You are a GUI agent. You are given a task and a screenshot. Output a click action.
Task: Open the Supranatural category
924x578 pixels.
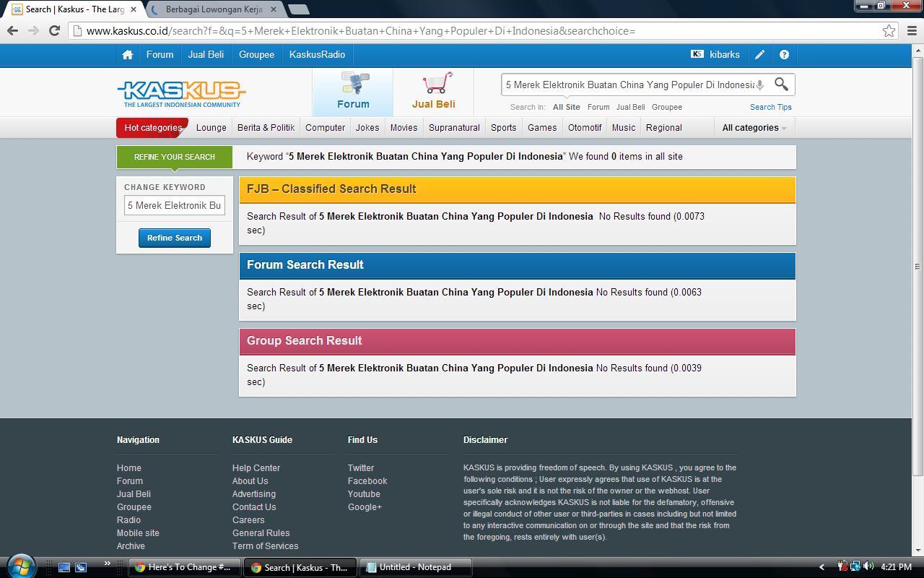point(454,128)
